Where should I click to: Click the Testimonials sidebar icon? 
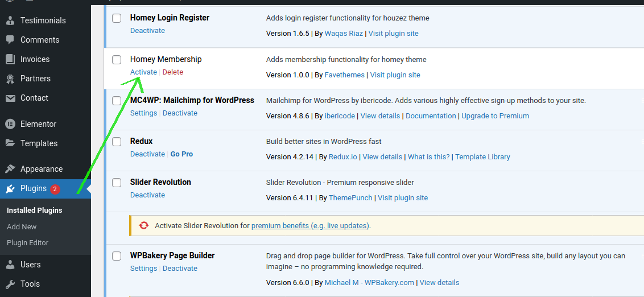coord(10,20)
